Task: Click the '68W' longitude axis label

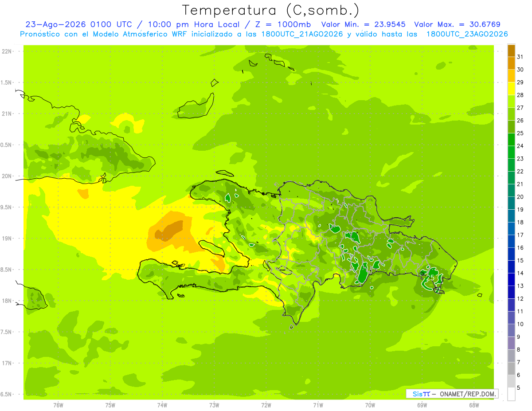Action: (x=474, y=405)
